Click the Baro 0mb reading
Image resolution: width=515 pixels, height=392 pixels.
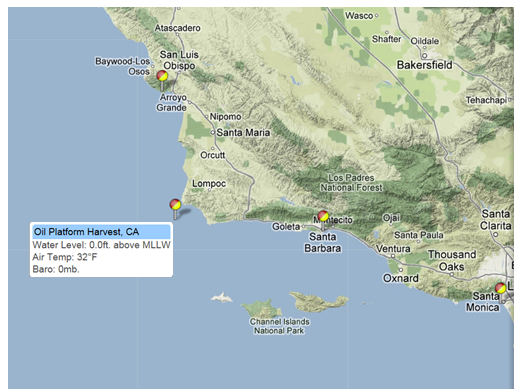pyautogui.click(x=56, y=269)
